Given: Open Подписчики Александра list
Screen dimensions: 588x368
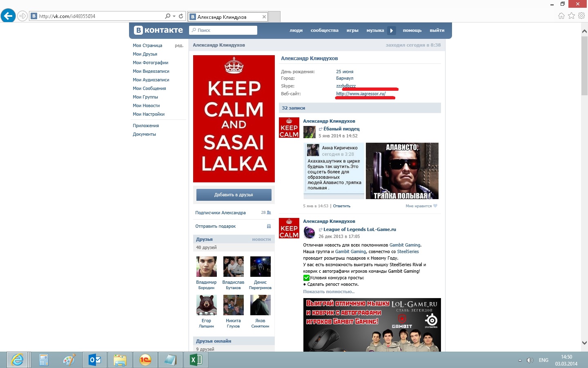Looking at the screenshot, I should pyautogui.click(x=220, y=213).
